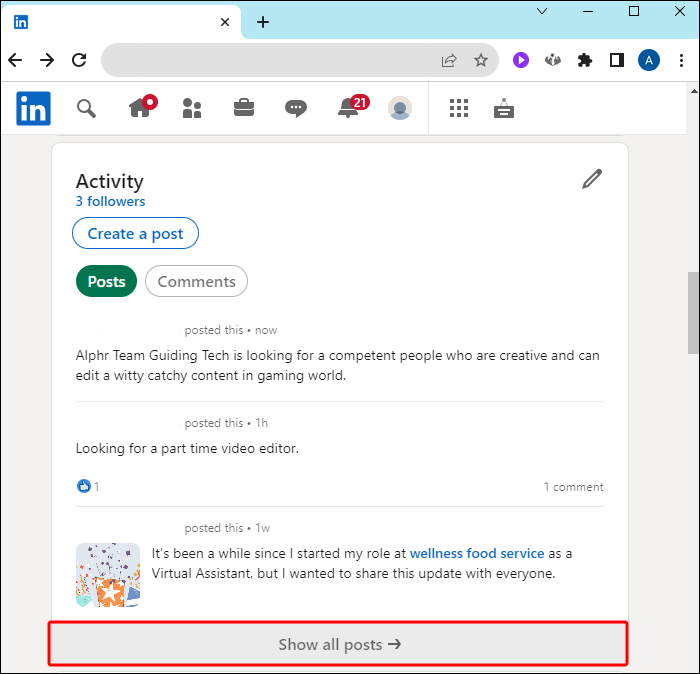Select the LinkedIn browser tab

(121, 22)
